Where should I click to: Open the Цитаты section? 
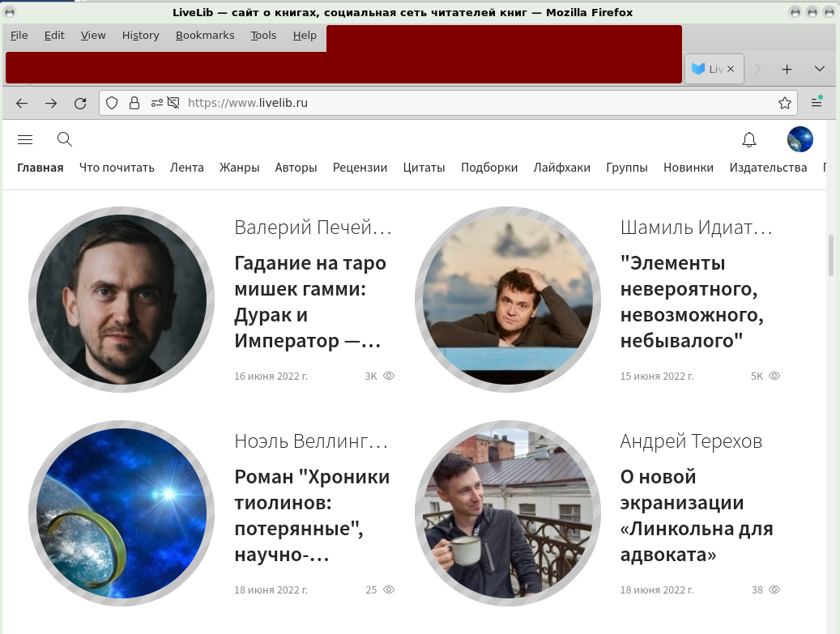[x=424, y=168]
